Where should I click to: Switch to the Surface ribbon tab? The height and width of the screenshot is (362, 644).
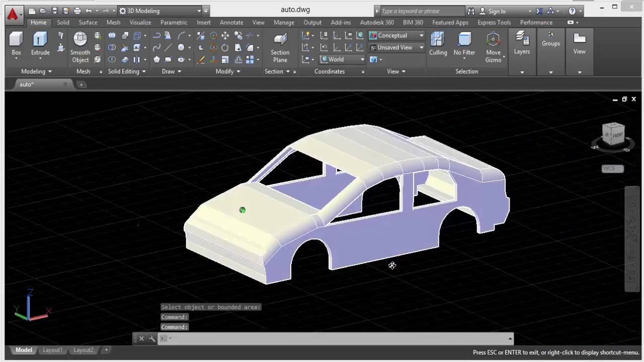click(x=88, y=22)
